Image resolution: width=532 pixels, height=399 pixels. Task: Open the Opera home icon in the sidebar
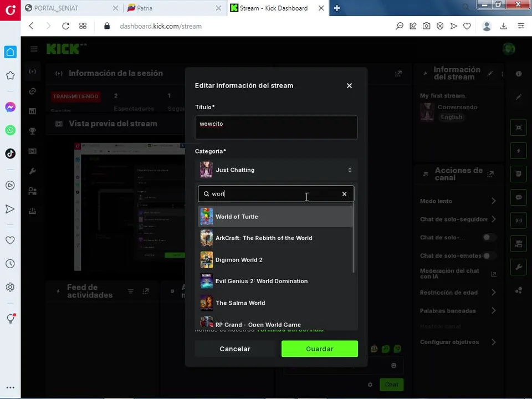coord(10,52)
